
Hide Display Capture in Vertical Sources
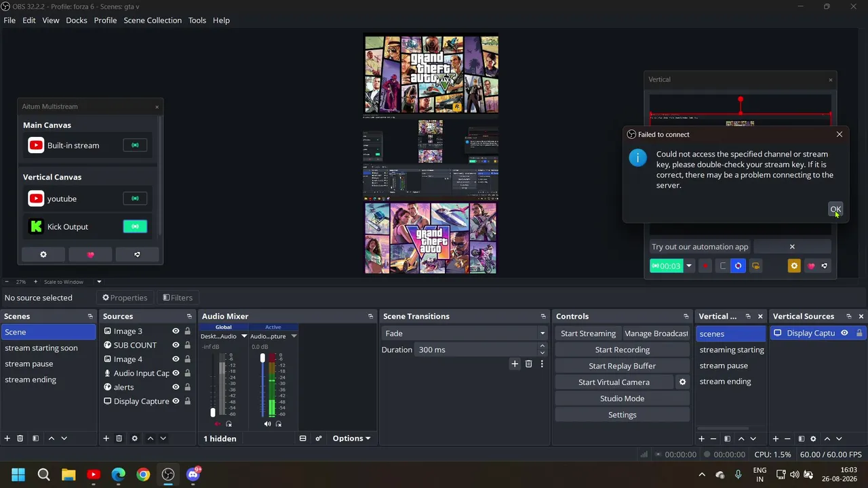click(x=844, y=333)
